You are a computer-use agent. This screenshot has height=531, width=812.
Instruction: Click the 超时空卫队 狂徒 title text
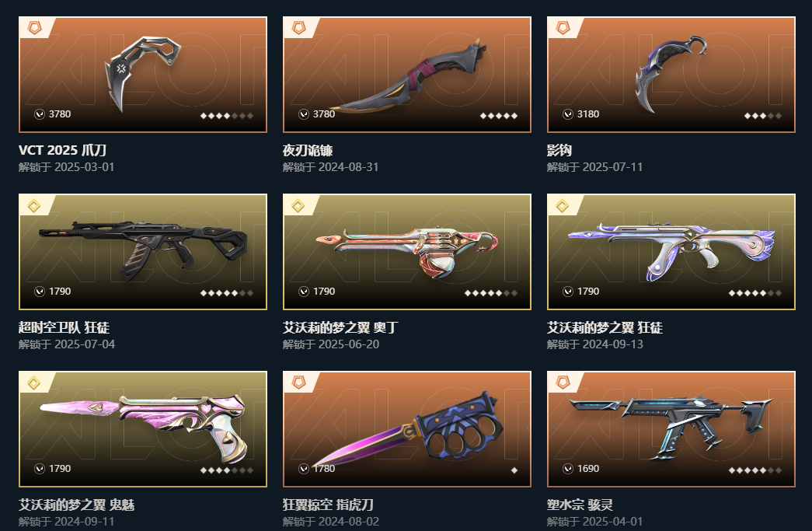(64, 327)
